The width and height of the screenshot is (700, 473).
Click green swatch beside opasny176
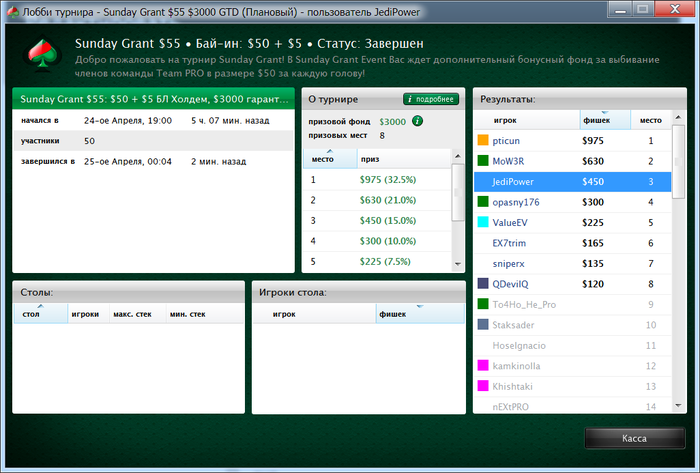(483, 202)
